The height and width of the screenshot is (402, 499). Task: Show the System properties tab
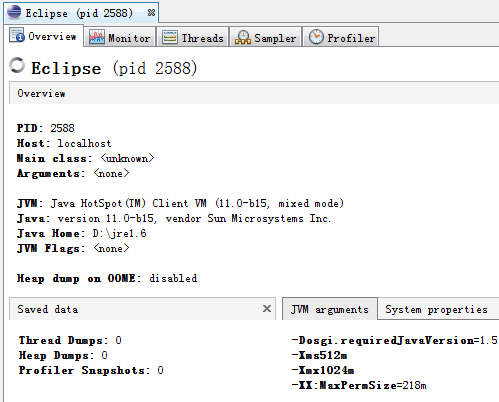pyautogui.click(x=436, y=309)
